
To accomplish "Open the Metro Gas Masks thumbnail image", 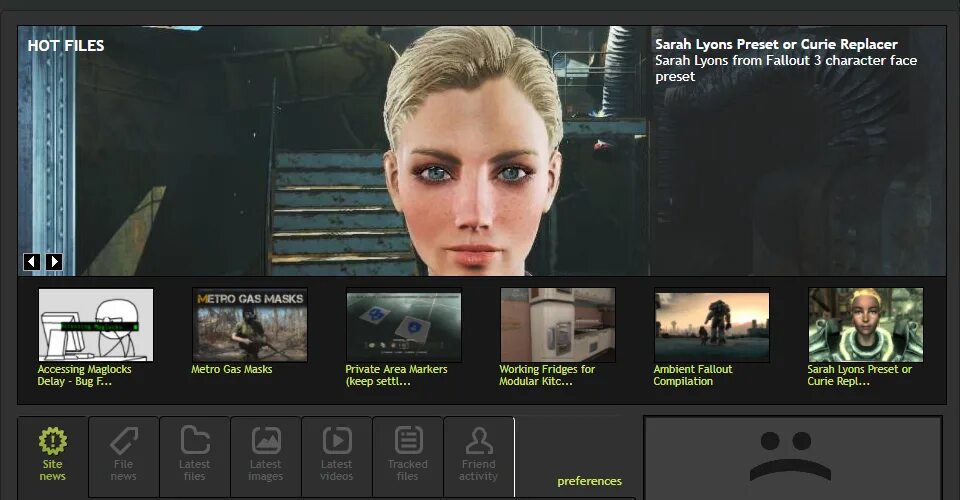I will pyautogui.click(x=250, y=325).
